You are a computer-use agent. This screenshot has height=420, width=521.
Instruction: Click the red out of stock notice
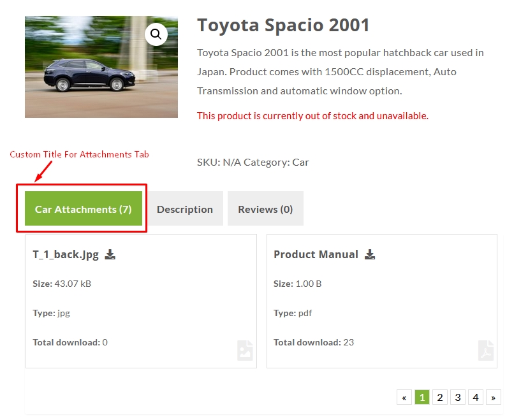pos(312,115)
